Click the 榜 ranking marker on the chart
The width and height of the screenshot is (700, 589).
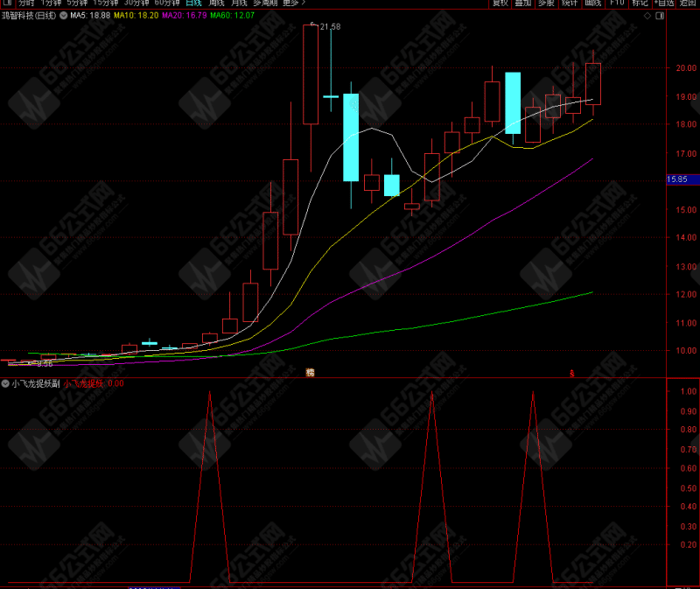tap(310, 373)
